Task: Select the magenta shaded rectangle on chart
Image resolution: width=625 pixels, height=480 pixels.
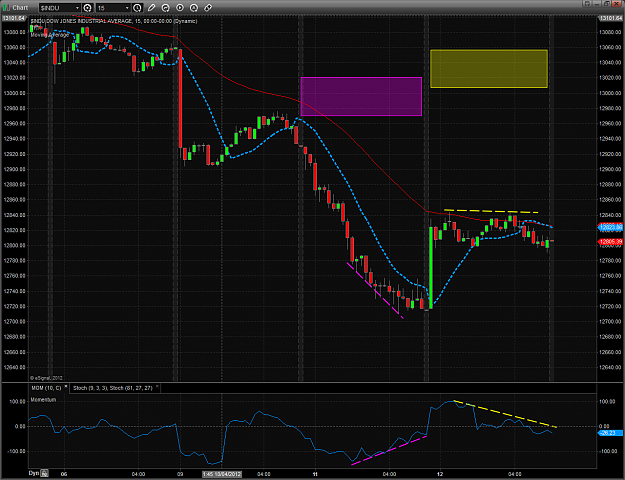Action: tap(361, 96)
